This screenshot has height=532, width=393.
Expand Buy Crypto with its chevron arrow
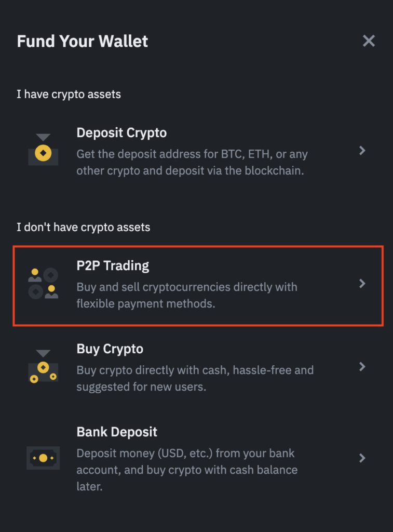click(x=363, y=367)
